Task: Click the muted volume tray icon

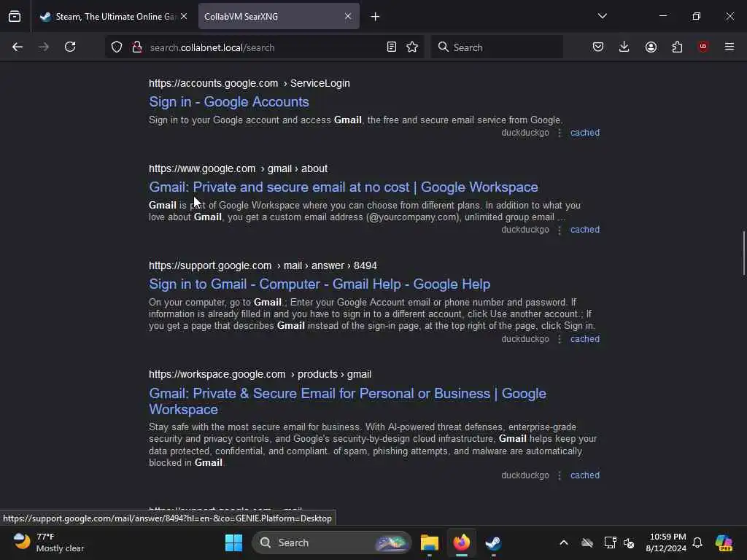Action: (629, 542)
